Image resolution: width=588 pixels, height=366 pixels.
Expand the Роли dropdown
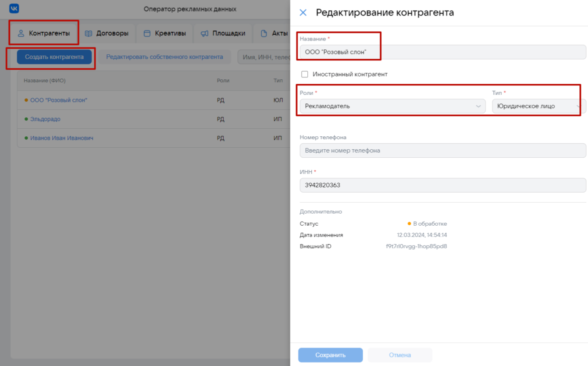tap(392, 106)
